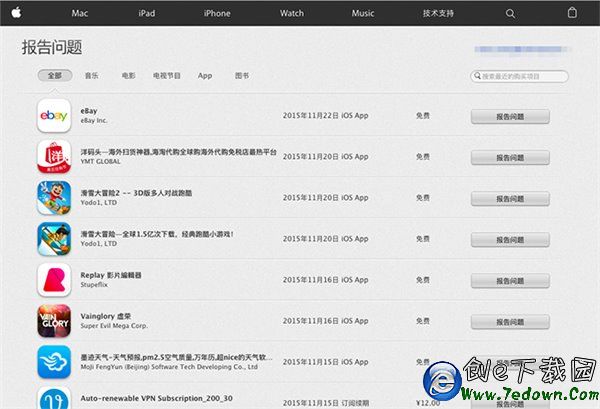Click the Moji FengYun developer name
This screenshot has height=409, width=600.
pos(169,367)
